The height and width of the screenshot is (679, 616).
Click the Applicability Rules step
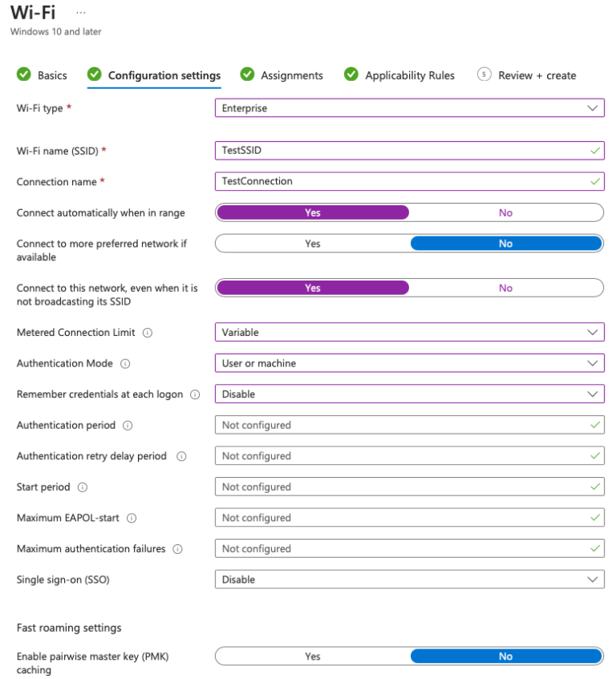tap(410, 75)
